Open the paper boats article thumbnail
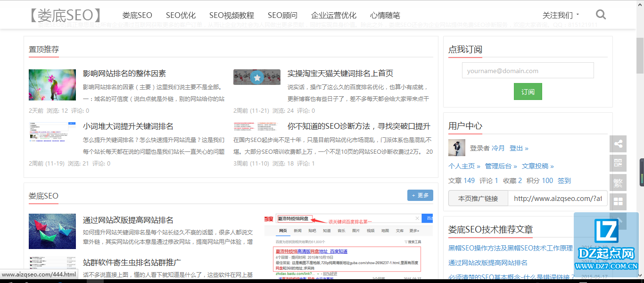The height and width of the screenshot is (283, 644). 52,231
